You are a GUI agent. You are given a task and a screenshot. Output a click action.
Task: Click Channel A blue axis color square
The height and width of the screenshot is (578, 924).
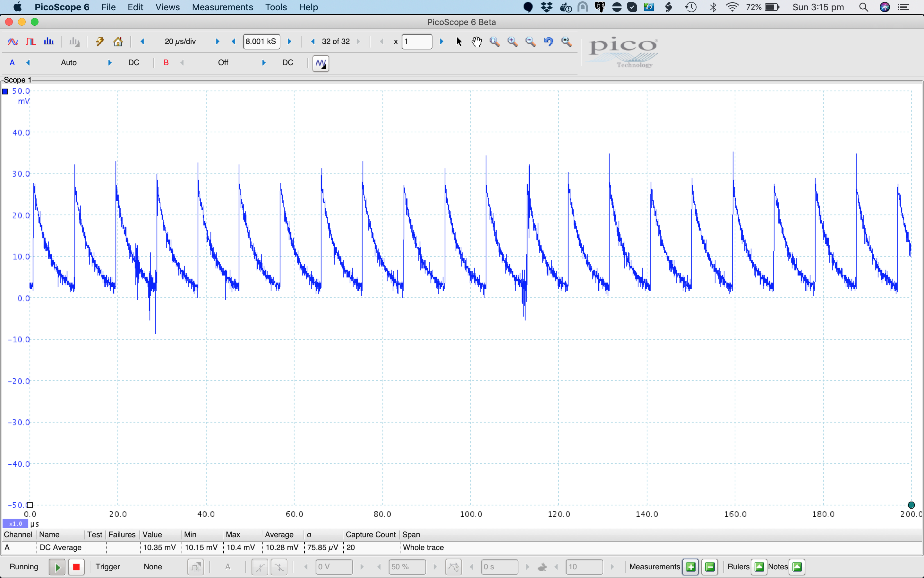tap(5, 92)
